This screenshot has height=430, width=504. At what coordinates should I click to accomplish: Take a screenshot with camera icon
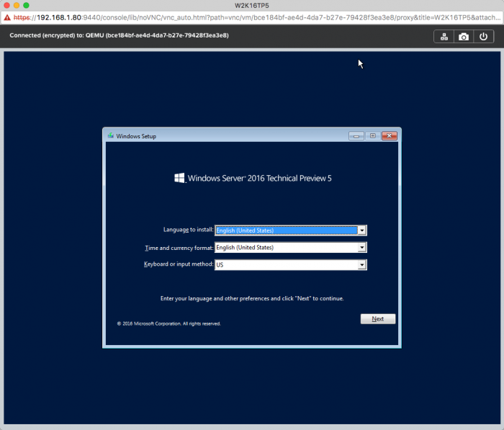[x=464, y=37]
